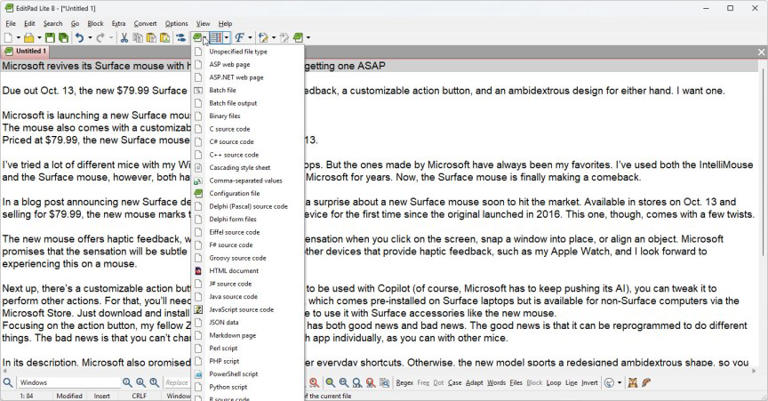Toggle the Case sensitive search option
Image resolution: width=768 pixels, height=401 pixels.
(x=455, y=382)
